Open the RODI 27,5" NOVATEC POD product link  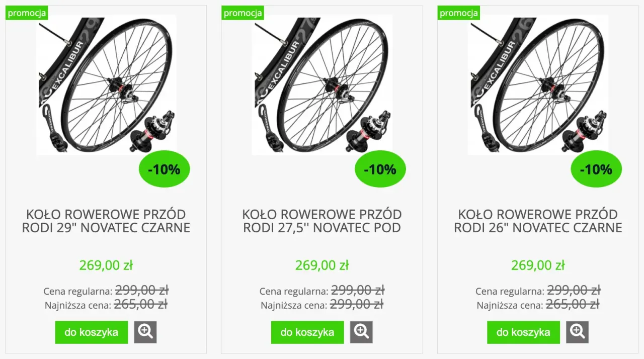click(x=322, y=220)
